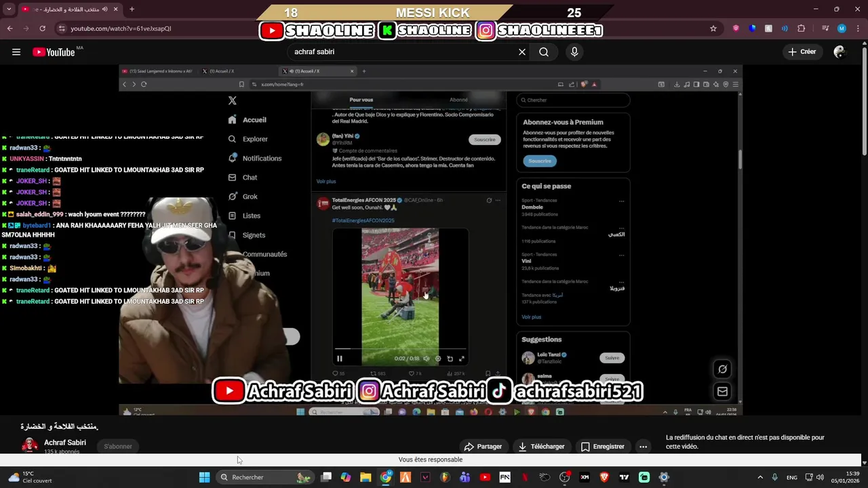This screenshot has width=868, height=488.
Task: Clear the 'achraf sabiri' search text
Action: [522, 52]
